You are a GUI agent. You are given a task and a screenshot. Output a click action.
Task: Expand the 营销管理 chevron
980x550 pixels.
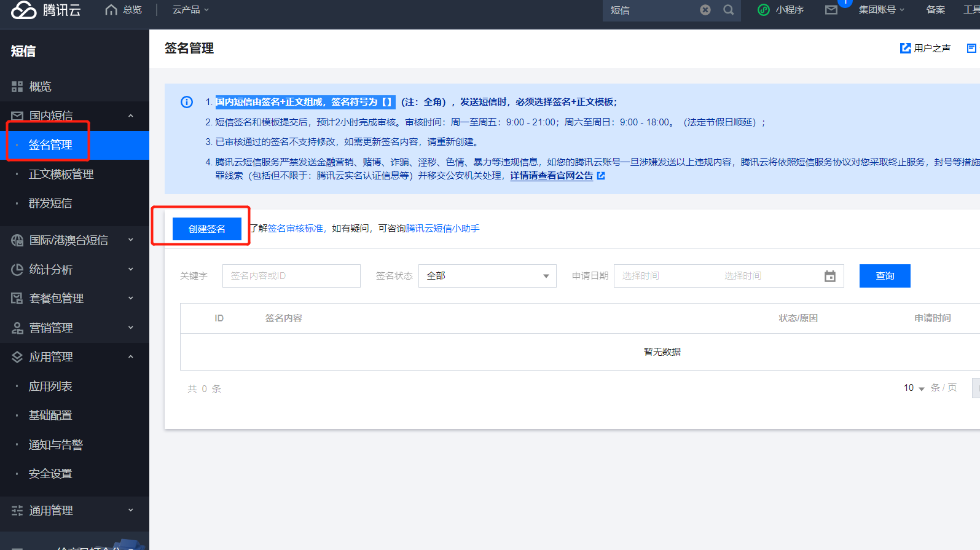pyautogui.click(x=131, y=328)
